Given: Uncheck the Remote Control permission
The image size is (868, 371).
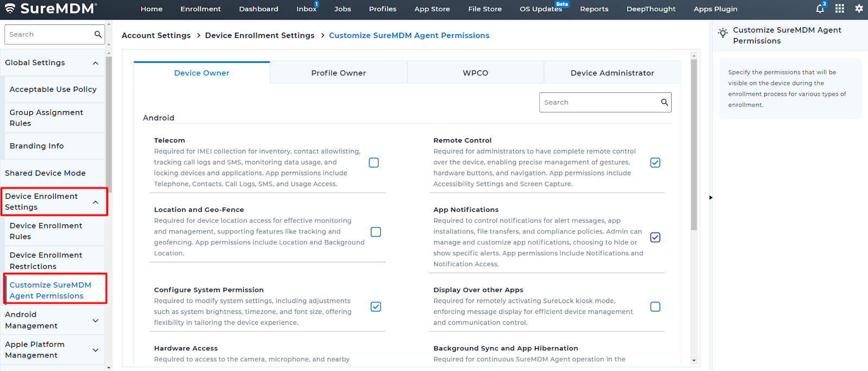Looking at the screenshot, I should [655, 162].
